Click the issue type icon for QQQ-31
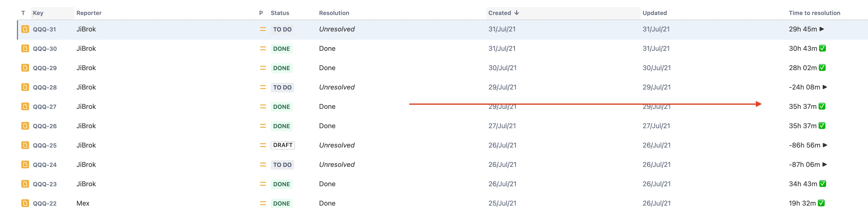Image resolution: width=868 pixels, height=208 pixels. [25, 29]
